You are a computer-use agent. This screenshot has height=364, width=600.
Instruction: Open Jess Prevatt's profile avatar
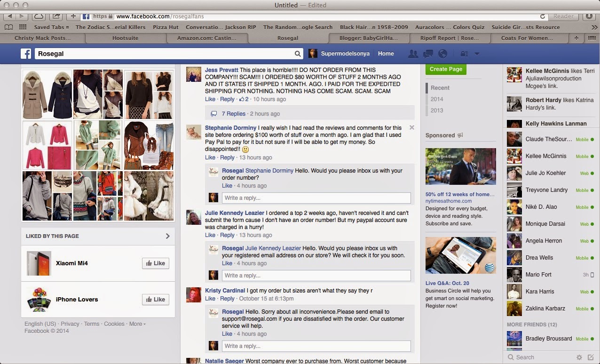[194, 74]
